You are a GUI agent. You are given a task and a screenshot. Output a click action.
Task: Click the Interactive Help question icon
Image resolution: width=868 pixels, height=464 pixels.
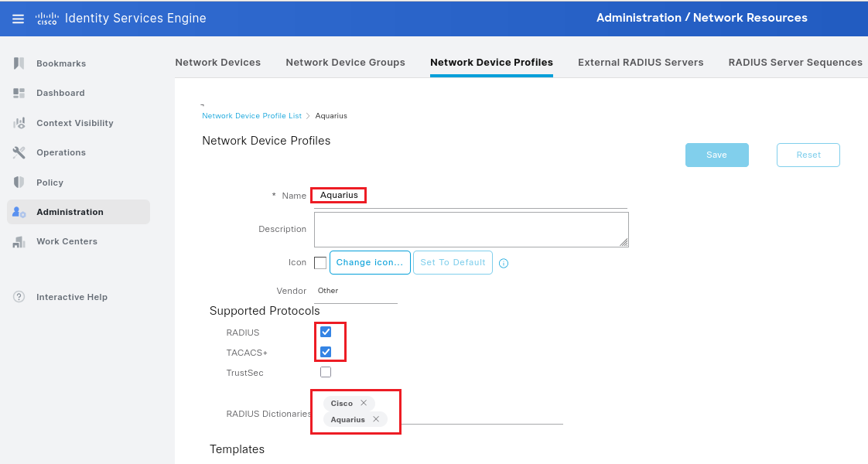[19, 296]
